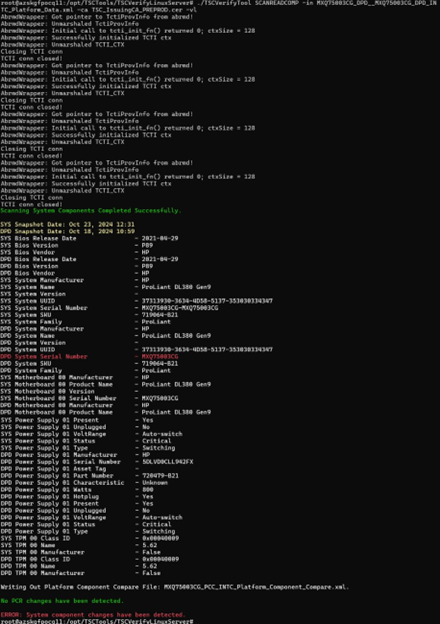Click the TSCVerifyTool SCANREADCOMP command line
The height and width of the screenshot is (624, 440).
tap(219, 6)
